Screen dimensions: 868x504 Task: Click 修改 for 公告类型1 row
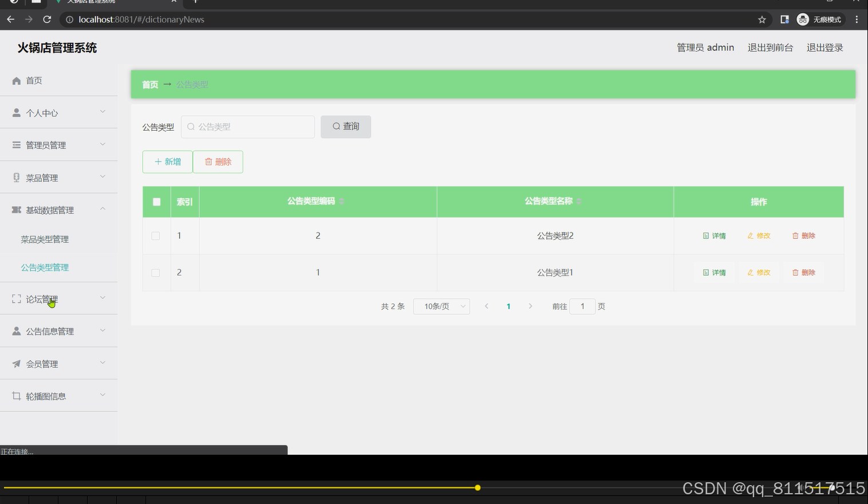759,273
